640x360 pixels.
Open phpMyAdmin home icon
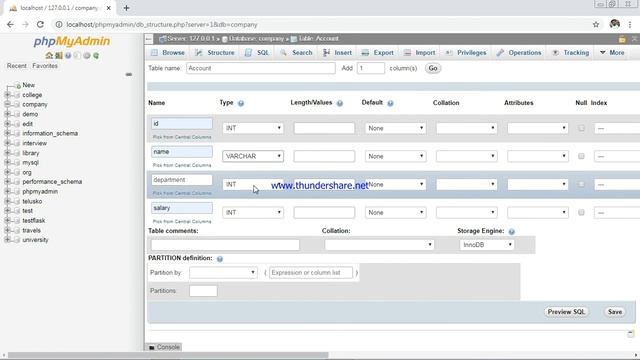pos(49,56)
